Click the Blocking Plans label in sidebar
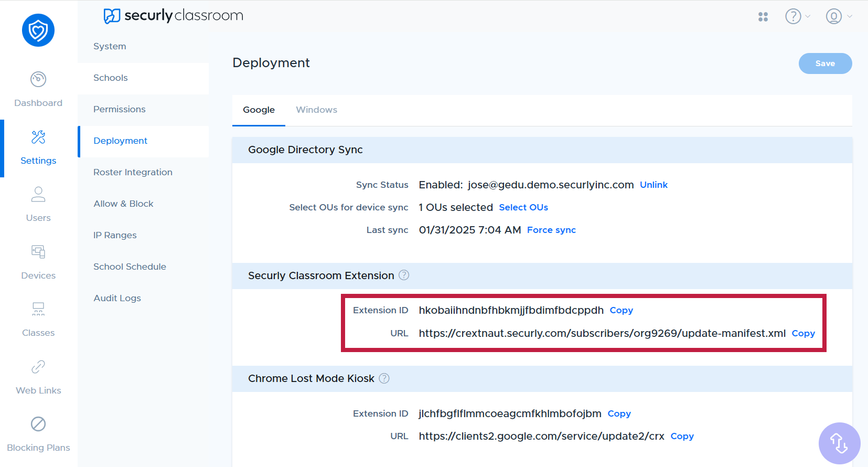868x467 pixels. pos(38,448)
